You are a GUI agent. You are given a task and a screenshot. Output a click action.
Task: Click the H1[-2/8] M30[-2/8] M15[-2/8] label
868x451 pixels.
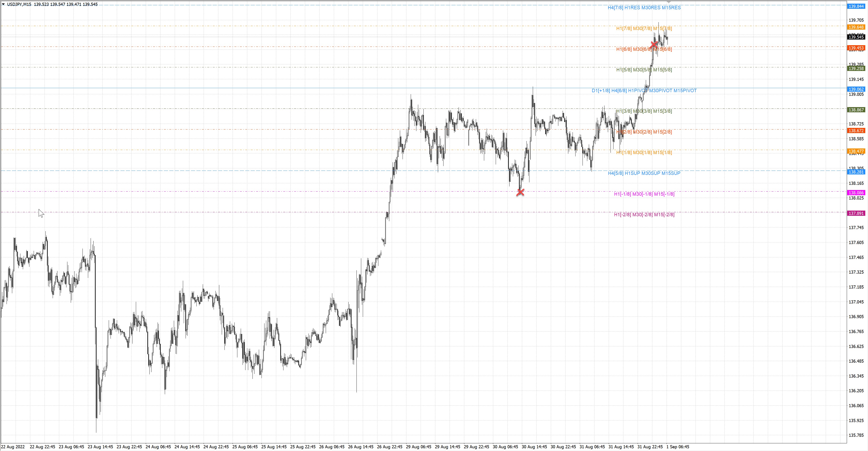[x=644, y=215]
